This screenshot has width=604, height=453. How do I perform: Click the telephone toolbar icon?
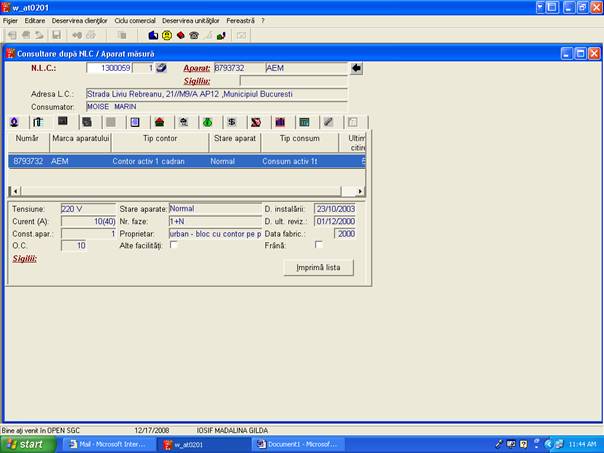point(194,35)
